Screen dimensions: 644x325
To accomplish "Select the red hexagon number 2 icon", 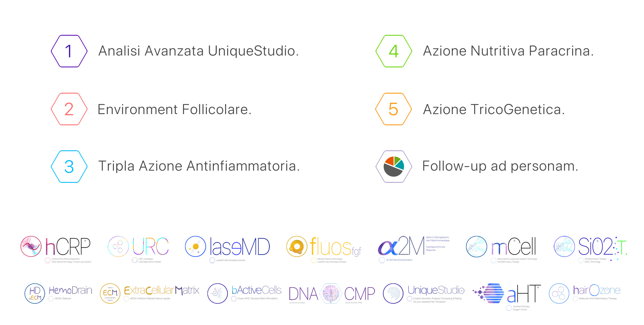I will 69,109.
